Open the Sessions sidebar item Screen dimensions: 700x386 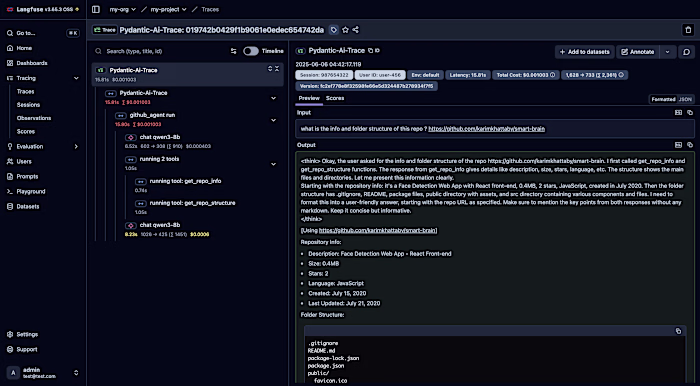pos(28,105)
